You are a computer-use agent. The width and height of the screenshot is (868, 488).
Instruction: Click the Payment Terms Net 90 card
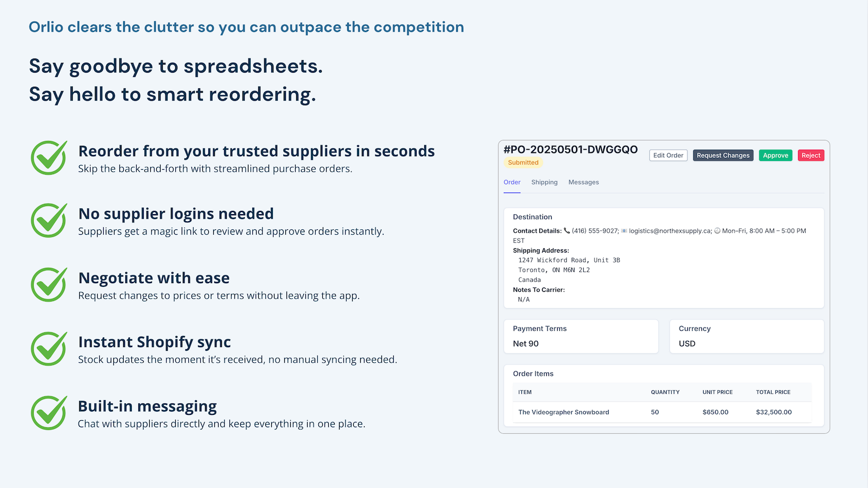pos(581,336)
